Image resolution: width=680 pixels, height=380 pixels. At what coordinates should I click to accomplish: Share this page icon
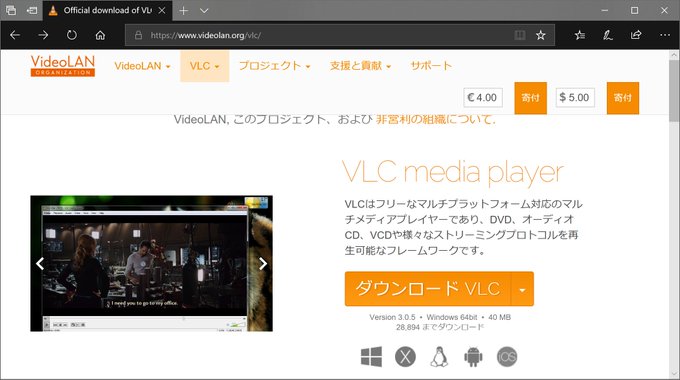click(x=636, y=35)
